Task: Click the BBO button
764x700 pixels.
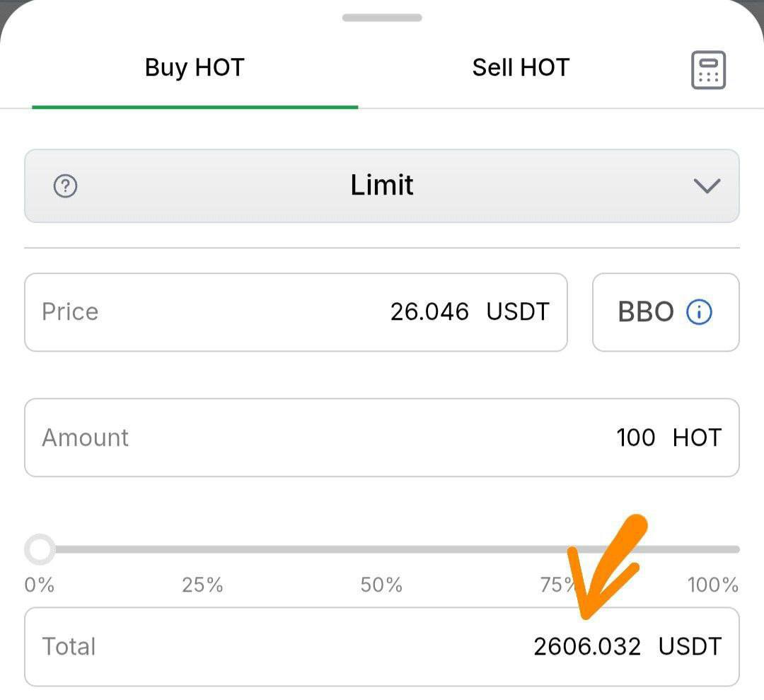Action: tap(666, 312)
